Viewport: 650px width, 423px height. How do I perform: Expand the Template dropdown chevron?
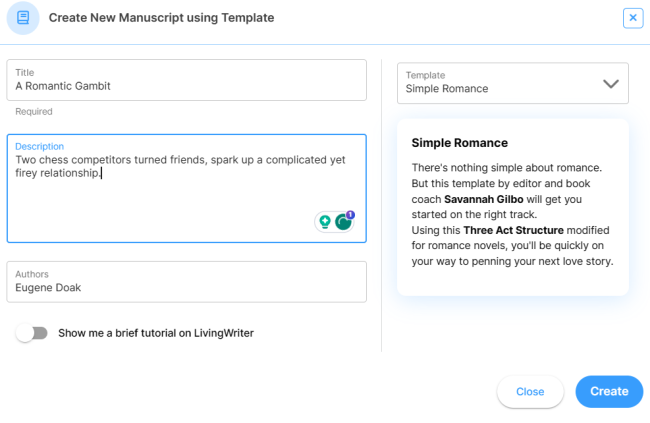point(611,84)
